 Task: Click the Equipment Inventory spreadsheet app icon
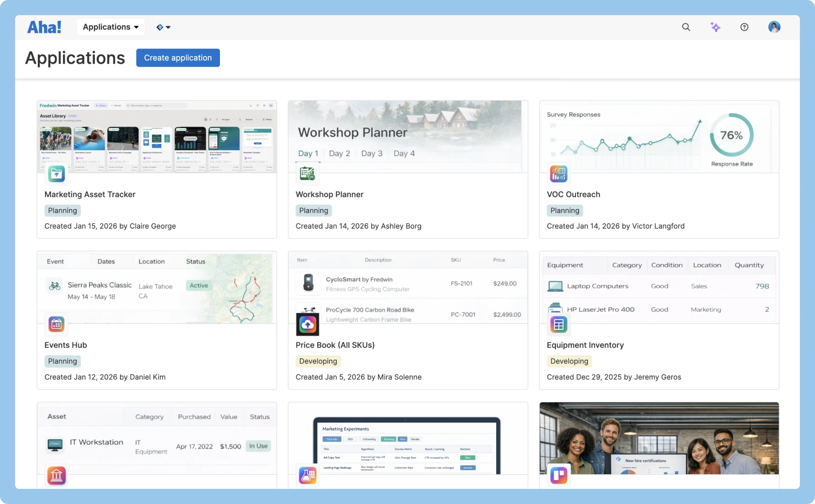(x=558, y=325)
